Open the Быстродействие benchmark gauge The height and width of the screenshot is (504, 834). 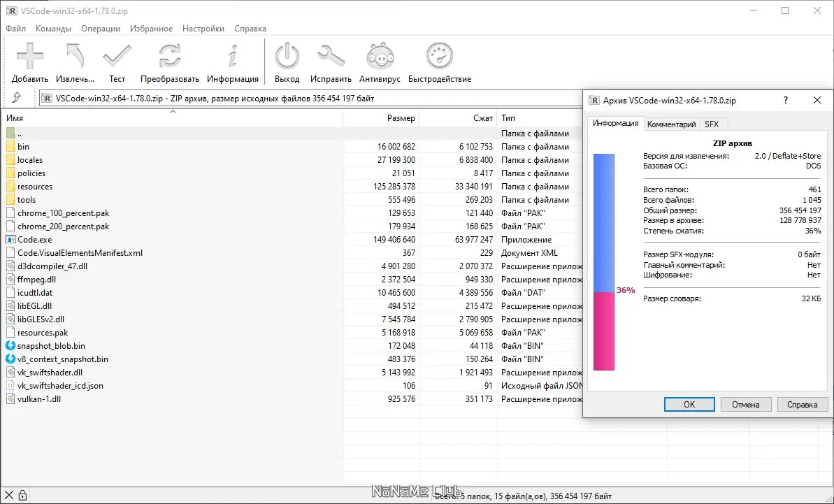pos(439,56)
